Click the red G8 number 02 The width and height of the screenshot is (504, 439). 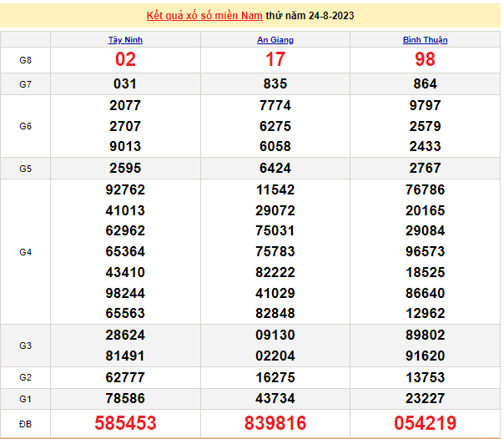(x=125, y=60)
